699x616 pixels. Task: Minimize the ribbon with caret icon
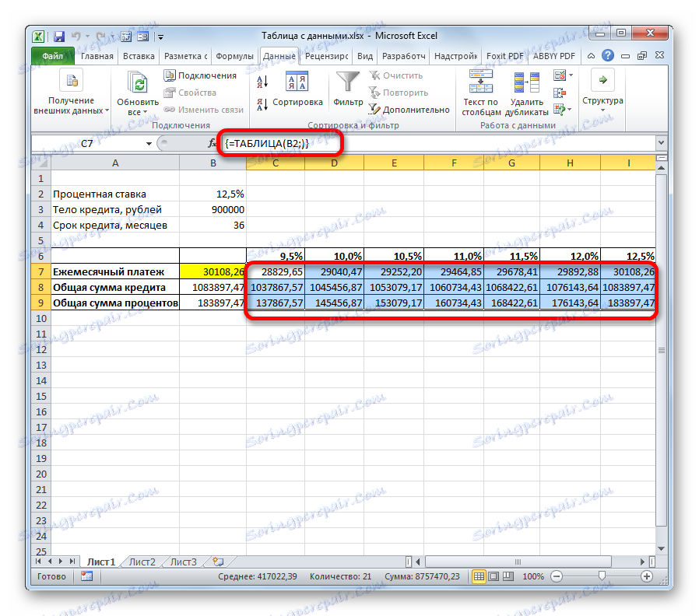[591, 56]
